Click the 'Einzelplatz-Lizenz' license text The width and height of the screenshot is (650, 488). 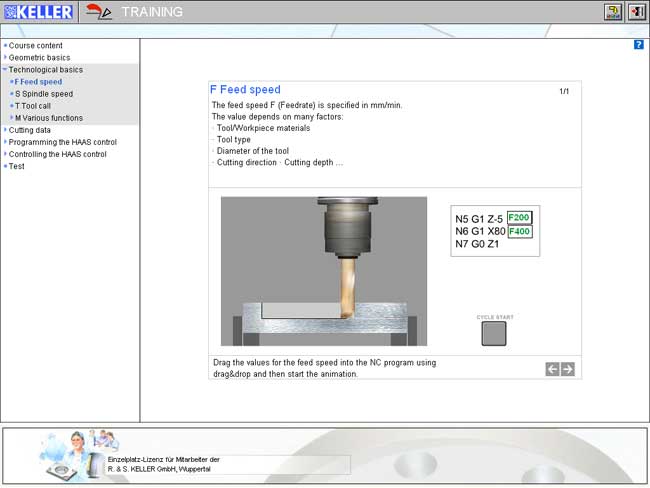(x=164, y=464)
